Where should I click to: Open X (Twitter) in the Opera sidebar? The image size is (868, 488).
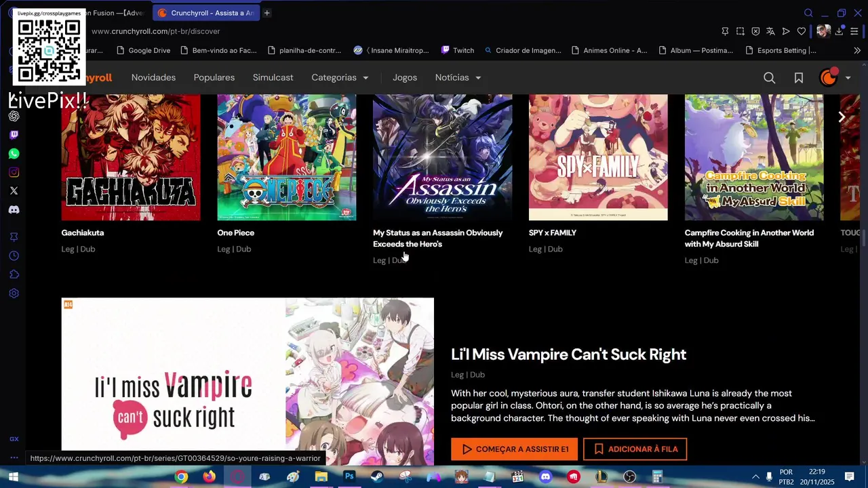pyautogui.click(x=14, y=191)
